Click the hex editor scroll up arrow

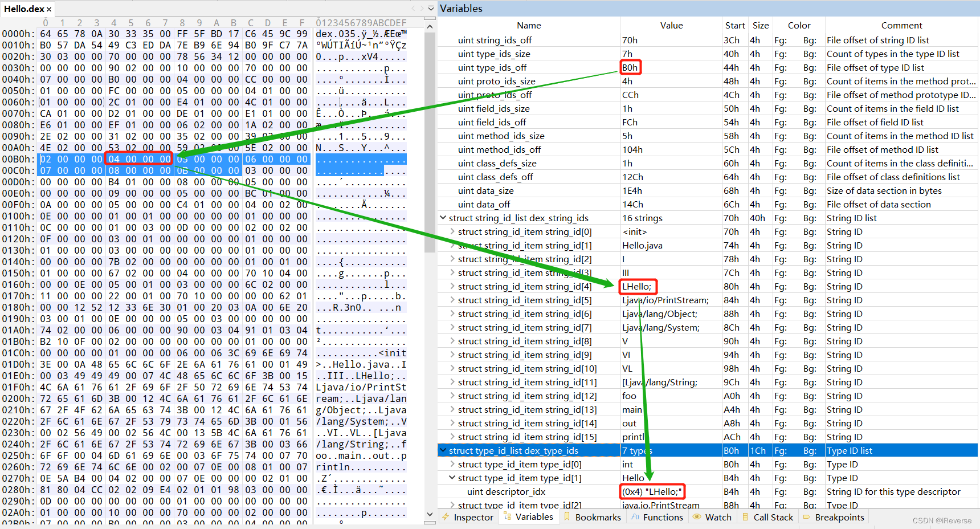pyautogui.click(x=430, y=26)
